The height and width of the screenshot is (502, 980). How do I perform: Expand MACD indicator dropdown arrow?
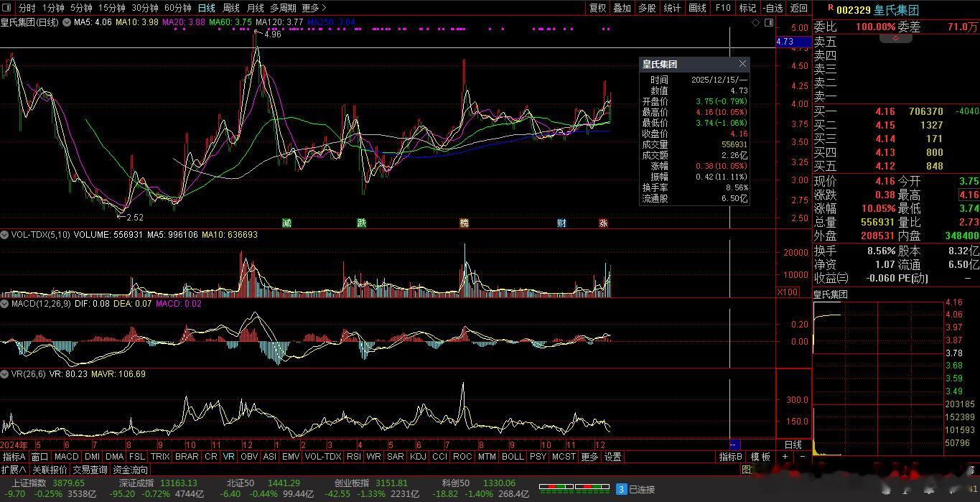(4, 304)
